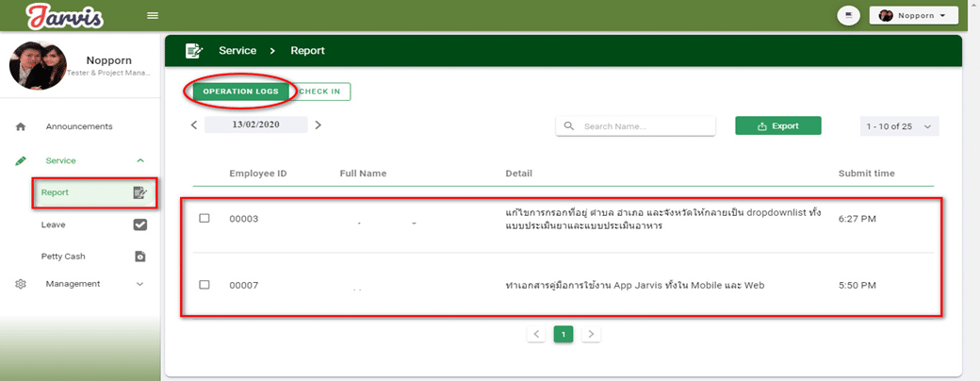Click page 1 pagination button

coord(563,334)
